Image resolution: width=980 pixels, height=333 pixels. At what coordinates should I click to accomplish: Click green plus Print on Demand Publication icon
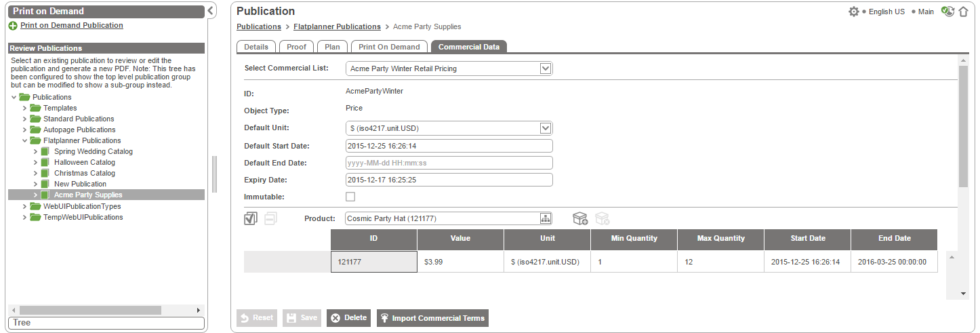pyautogui.click(x=13, y=26)
